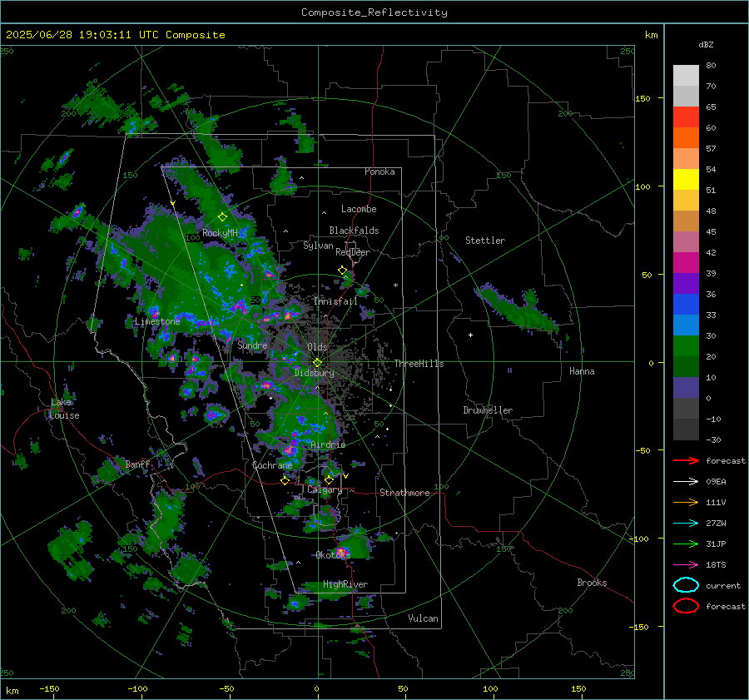This screenshot has height=700, width=749.
Task: Click the magenta 18TS arrow symbol
Action: [686, 565]
